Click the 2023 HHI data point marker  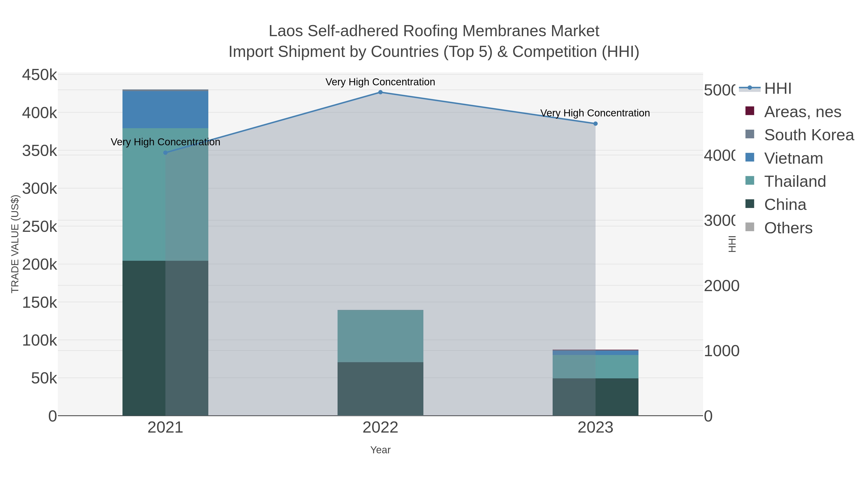[595, 124]
